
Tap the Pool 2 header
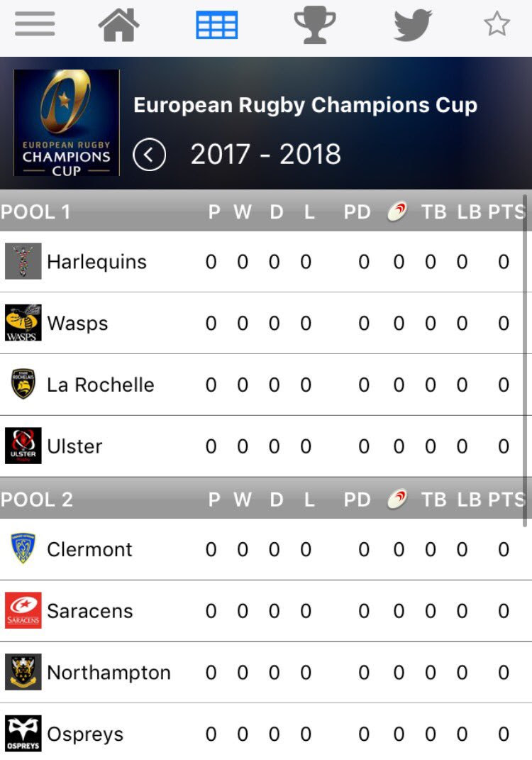click(37, 500)
